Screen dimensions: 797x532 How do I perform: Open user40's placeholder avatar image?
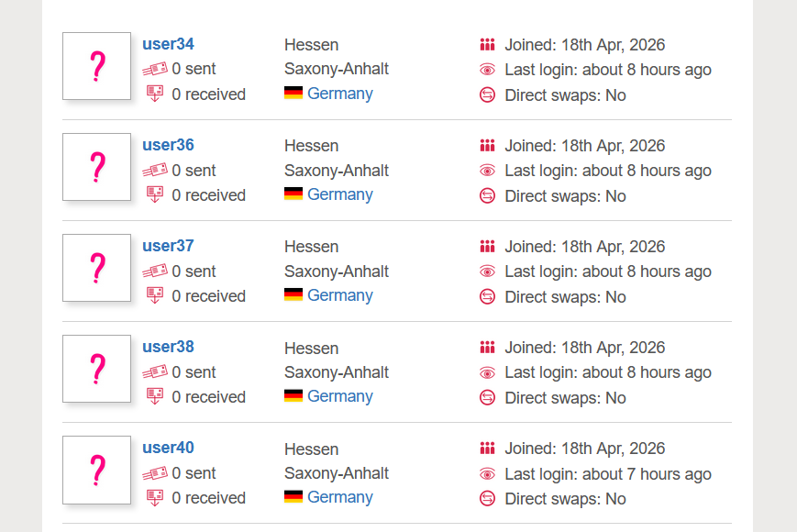pos(96,470)
